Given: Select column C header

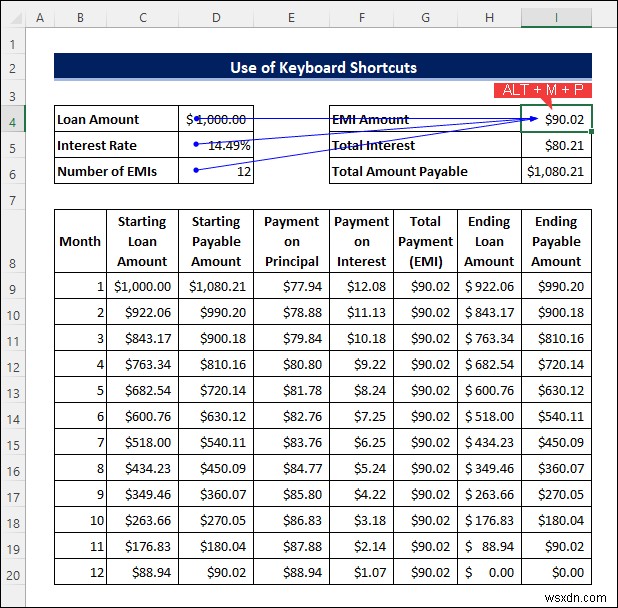Looking at the screenshot, I should point(143,17).
